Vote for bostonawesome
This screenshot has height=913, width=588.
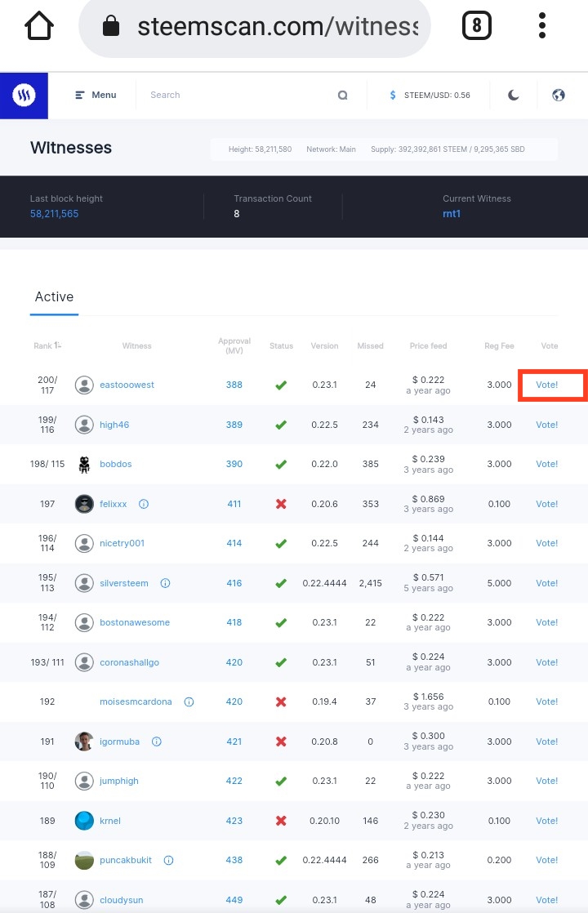[546, 622]
